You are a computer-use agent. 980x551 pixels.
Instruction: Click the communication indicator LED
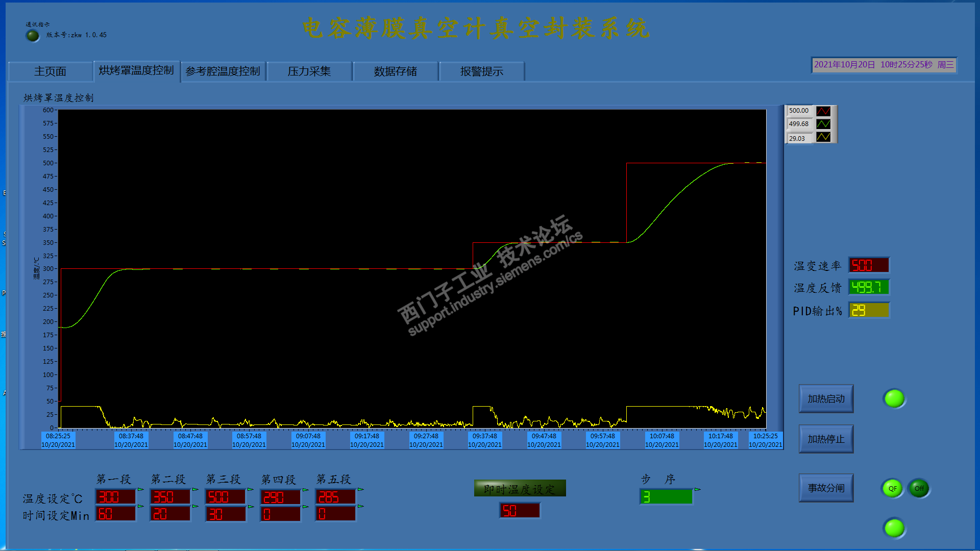(33, 36)
